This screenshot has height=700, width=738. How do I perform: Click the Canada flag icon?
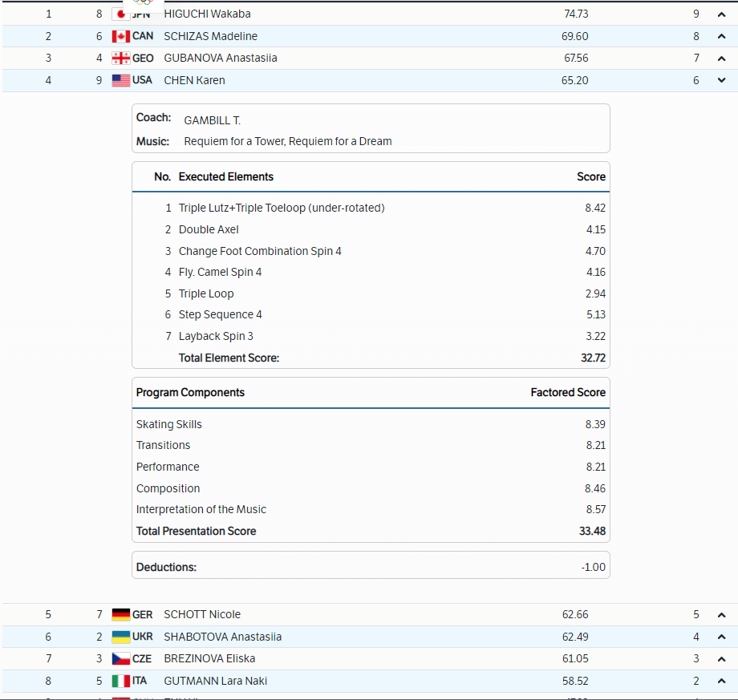[120, 36]
